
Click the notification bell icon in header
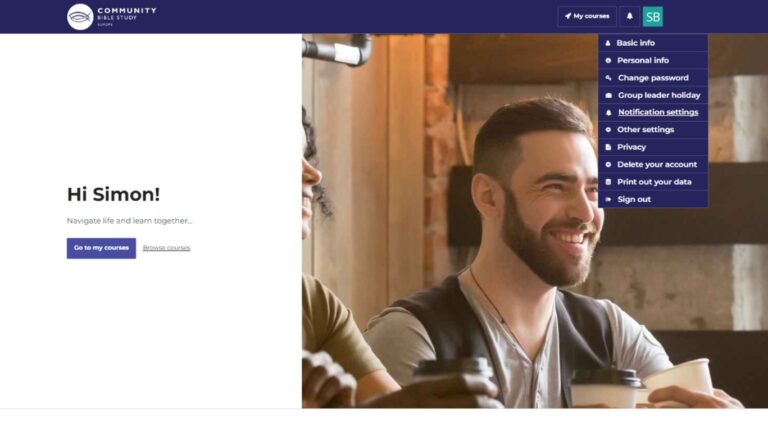[629, 16]
